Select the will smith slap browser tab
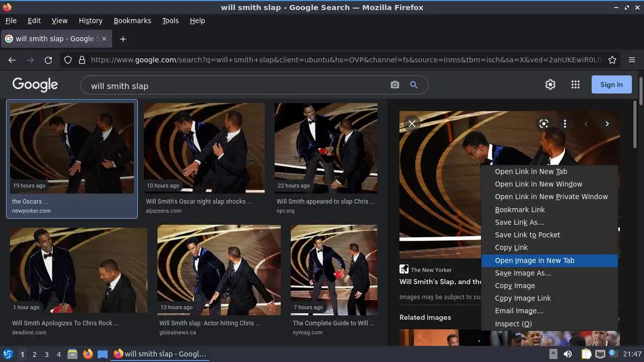 (55, 39)
